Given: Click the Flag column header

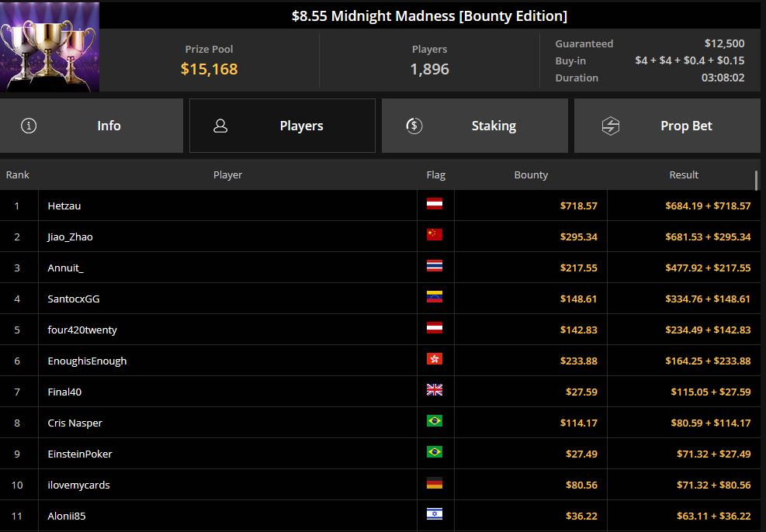Looking at the screenshot, I should 435,174.
